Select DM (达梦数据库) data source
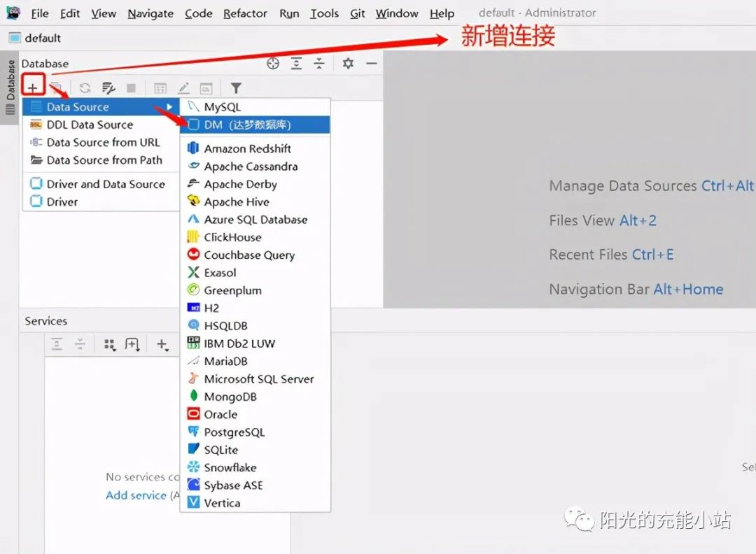This screenshot has width=756, height=554. click(255, 125)
